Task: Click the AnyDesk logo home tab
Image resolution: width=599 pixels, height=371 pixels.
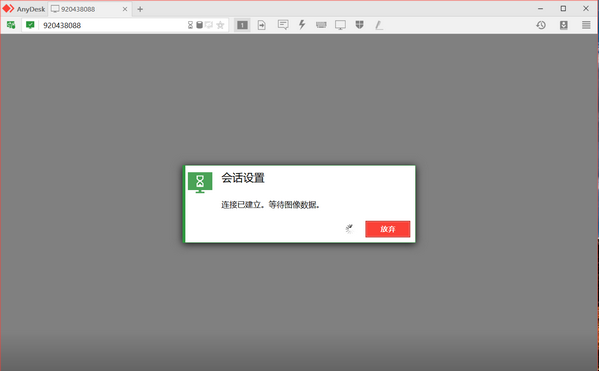Action: [x=24, y=9]
